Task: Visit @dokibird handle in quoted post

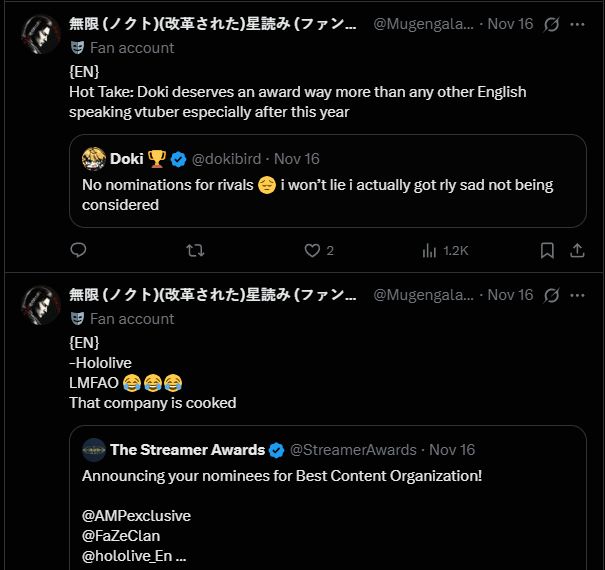Action: [x=228, y=158]
